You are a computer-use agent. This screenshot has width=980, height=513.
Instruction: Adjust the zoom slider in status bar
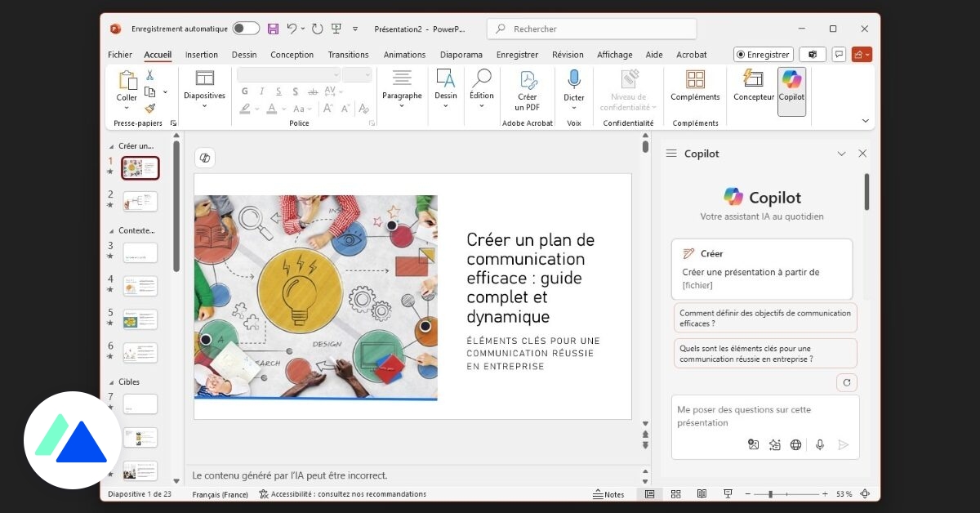(x=770, y=494)
